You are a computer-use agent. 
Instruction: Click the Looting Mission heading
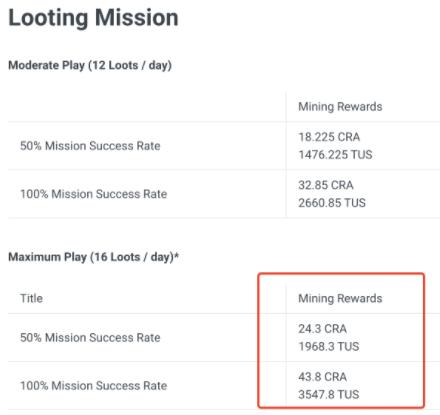(x=93, y=18)
